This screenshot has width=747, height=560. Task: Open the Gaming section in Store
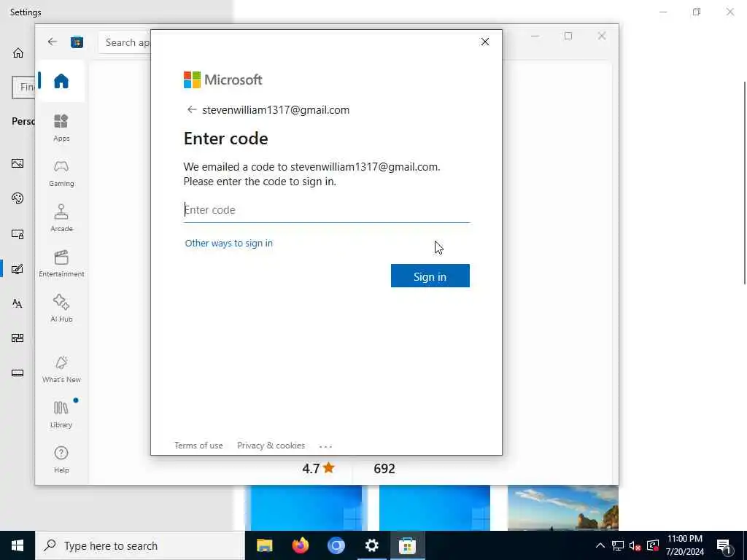61,173
